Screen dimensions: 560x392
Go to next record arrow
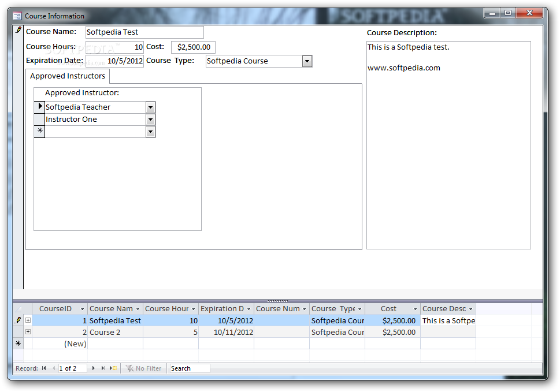click(x=94, y=368)
